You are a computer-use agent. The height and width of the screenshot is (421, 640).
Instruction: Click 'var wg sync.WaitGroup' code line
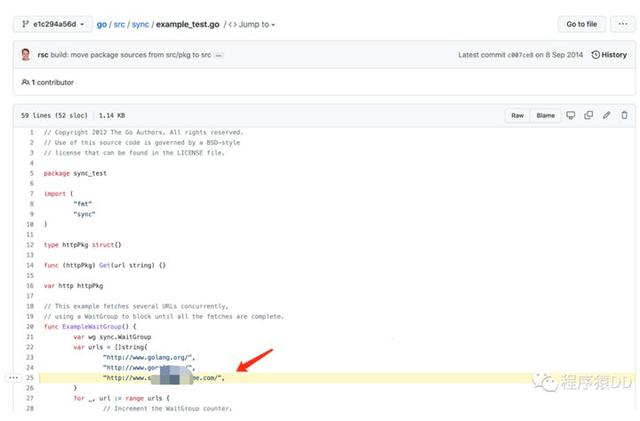click(112, 337)
